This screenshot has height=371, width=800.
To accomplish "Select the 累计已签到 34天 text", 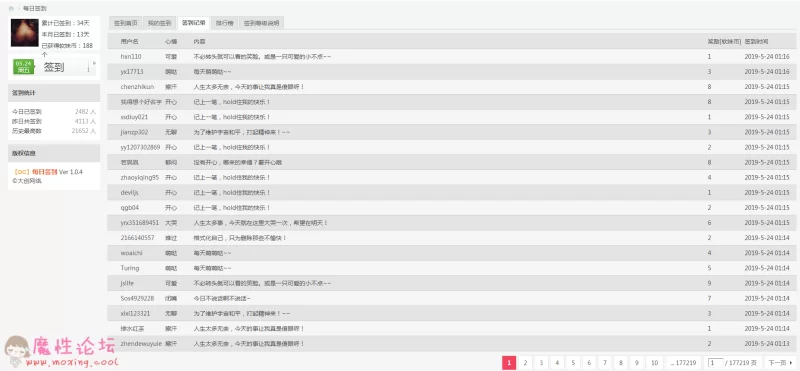I will pos(65,23).
